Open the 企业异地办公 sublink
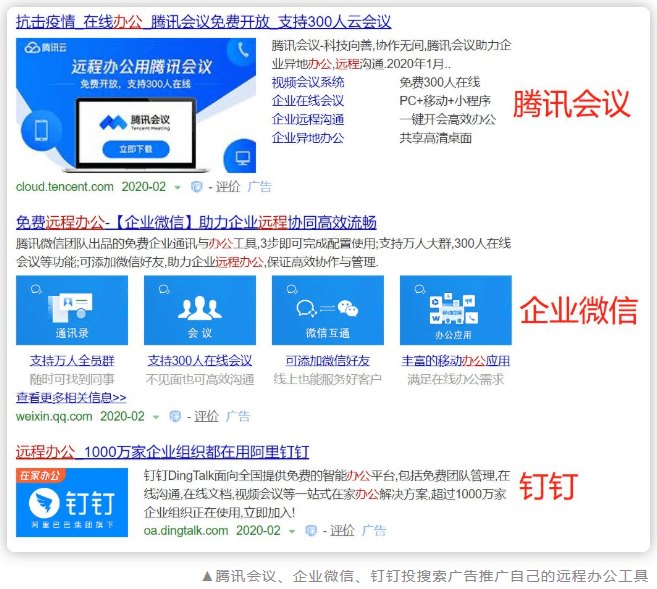This screenshot has width=657, height=589. pos(308,138)
